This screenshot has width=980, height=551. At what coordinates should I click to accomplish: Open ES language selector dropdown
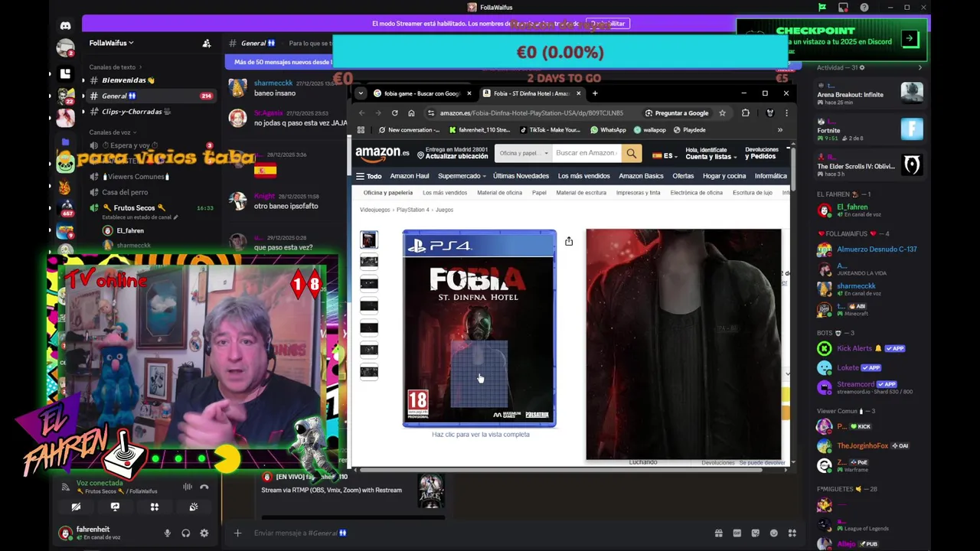tap(665, 155)
